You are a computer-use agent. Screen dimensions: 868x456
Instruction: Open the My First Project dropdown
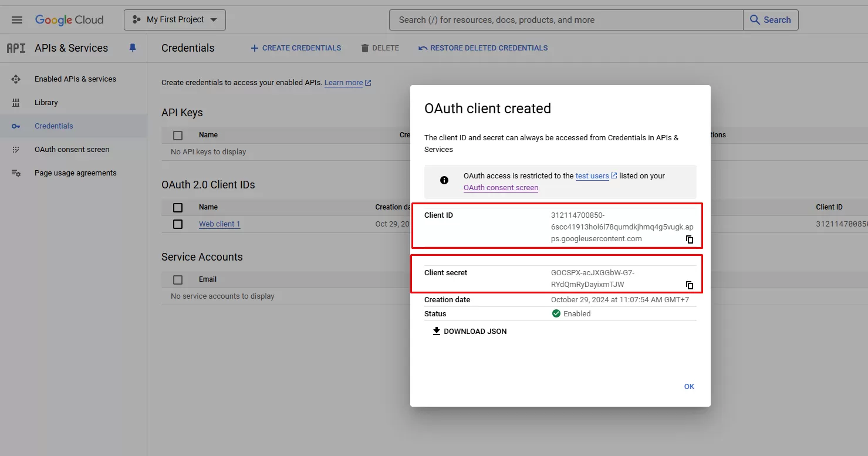coord(175,20)
